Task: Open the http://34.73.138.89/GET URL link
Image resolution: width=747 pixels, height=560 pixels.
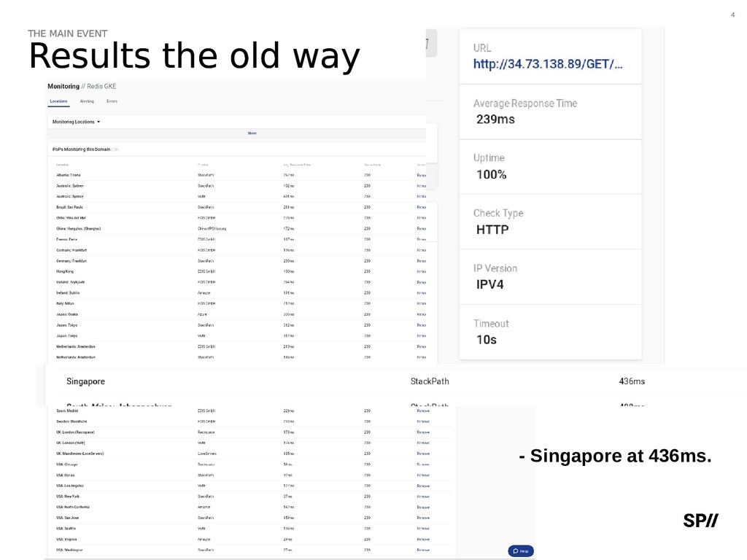Action: pos(548,64)
